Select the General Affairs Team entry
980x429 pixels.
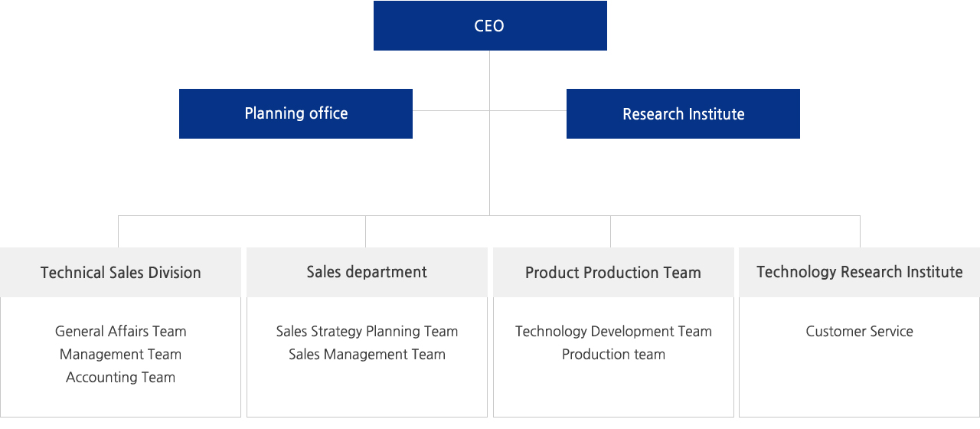(x=121, y=331)
